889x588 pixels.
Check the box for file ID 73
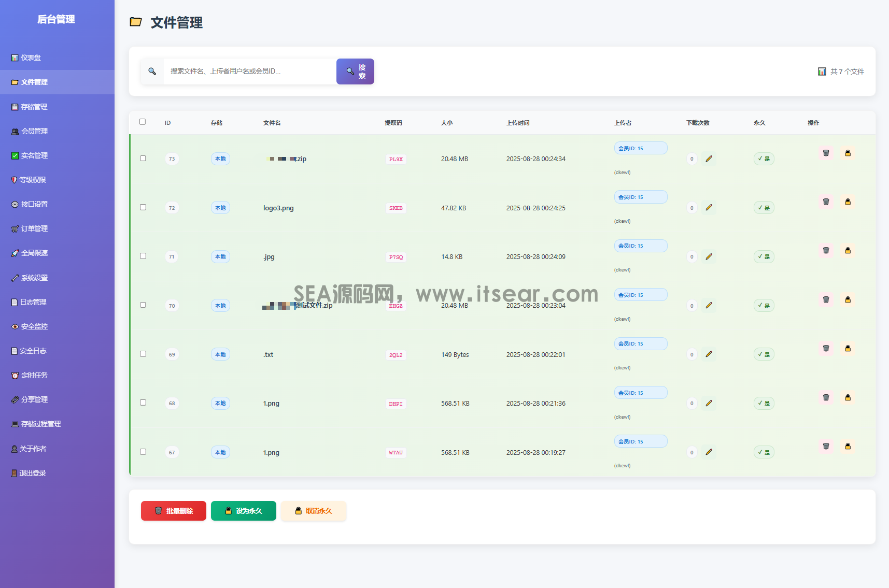point(143,159)
